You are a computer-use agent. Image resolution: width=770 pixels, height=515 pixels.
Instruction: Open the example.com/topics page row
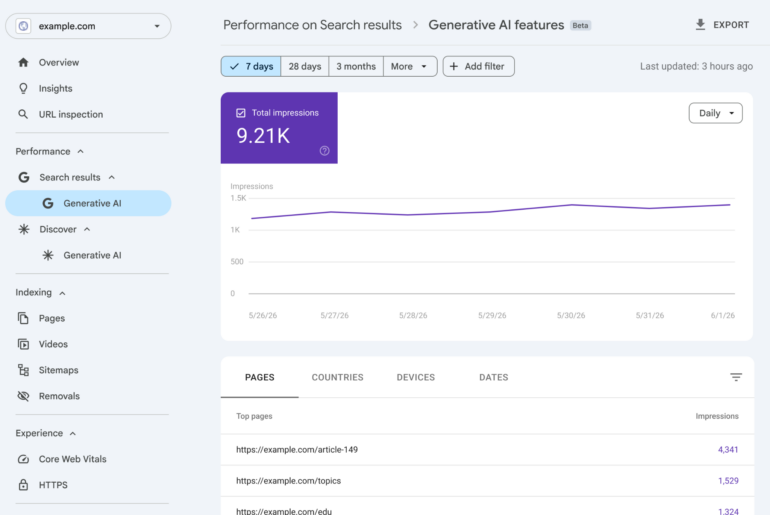487,481
